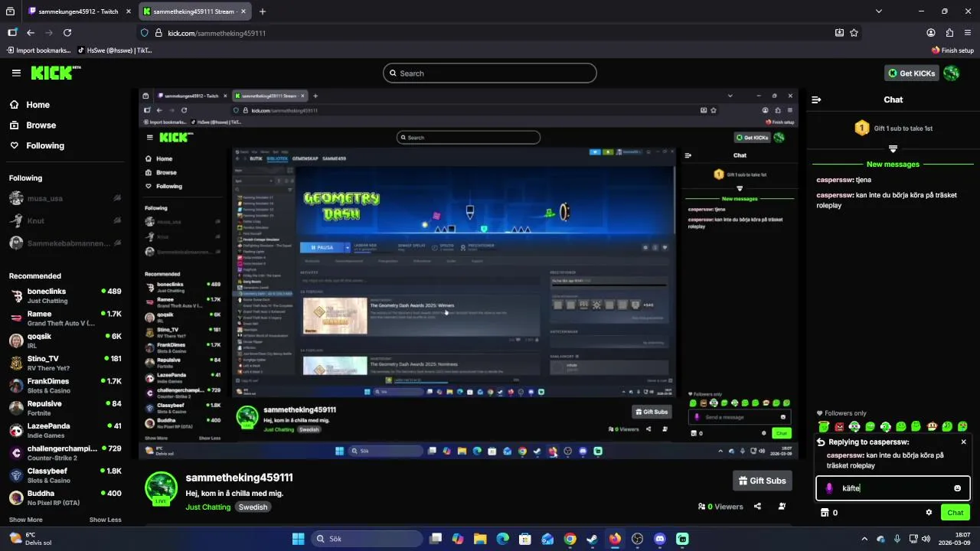
Task: Open Buddha recommended channel
Action: (x=66, y=497)
